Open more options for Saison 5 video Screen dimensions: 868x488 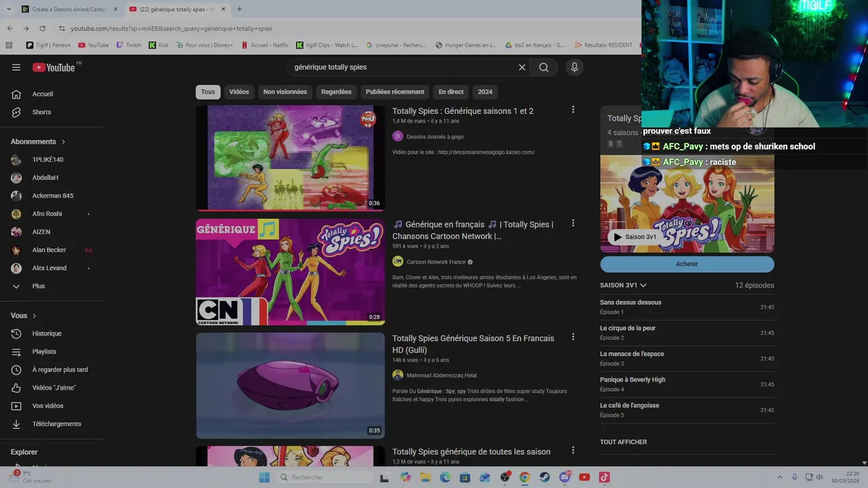point(573,337)
